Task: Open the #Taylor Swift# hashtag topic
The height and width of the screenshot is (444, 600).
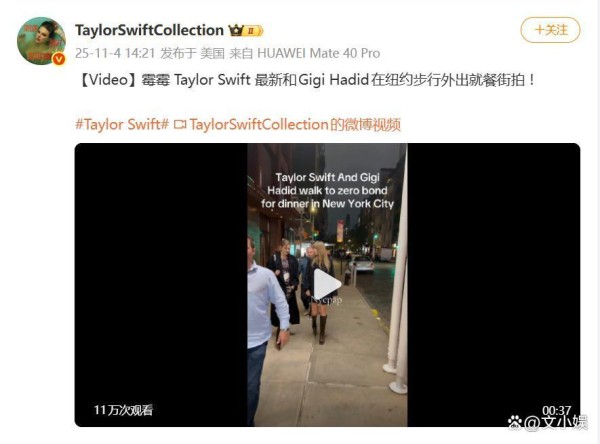Action: [122, 124]
